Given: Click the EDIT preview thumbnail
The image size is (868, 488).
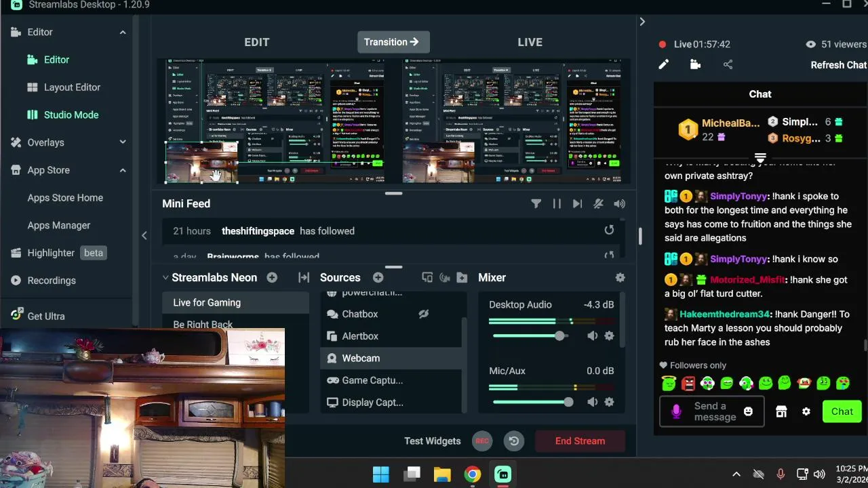Looking at the screenshot, I should (277, 121).
